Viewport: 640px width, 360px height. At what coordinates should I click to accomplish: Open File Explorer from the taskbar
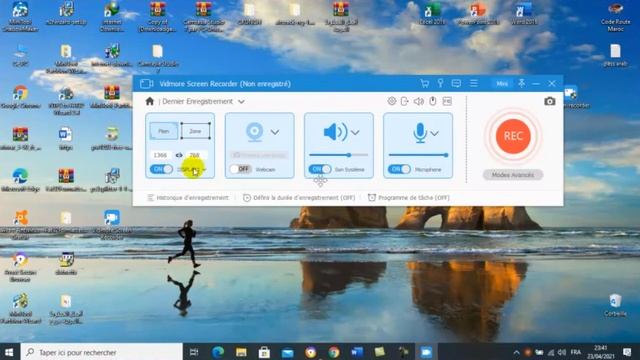point(241,352)
